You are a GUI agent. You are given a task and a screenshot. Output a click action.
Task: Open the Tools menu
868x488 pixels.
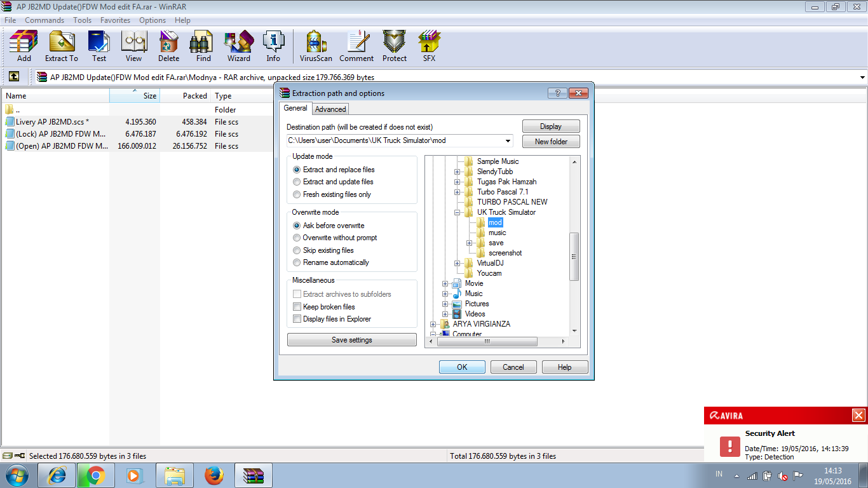click(82, 20)
